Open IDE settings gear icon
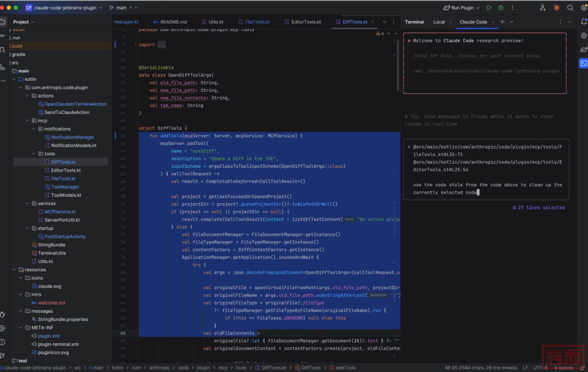 (x=584, y=8)
